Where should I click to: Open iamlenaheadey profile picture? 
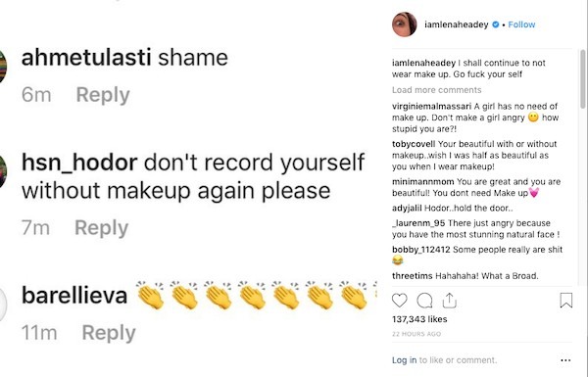pos(404,24)
